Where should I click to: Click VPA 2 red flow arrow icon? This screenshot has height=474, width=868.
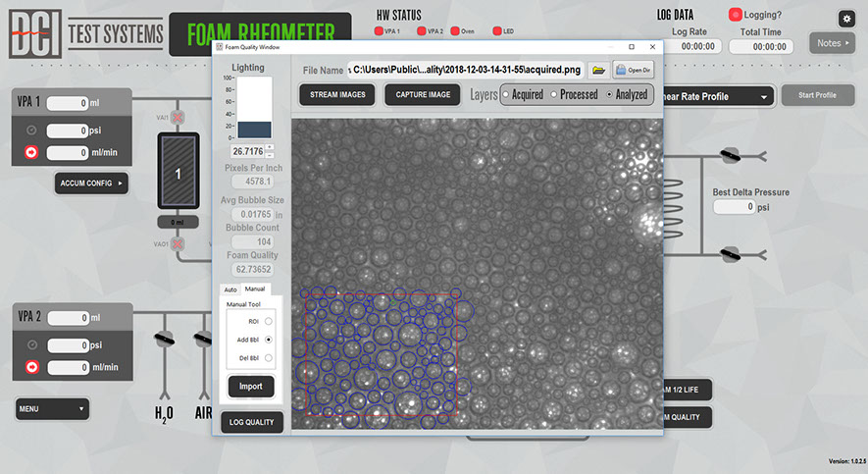(30, 367)
